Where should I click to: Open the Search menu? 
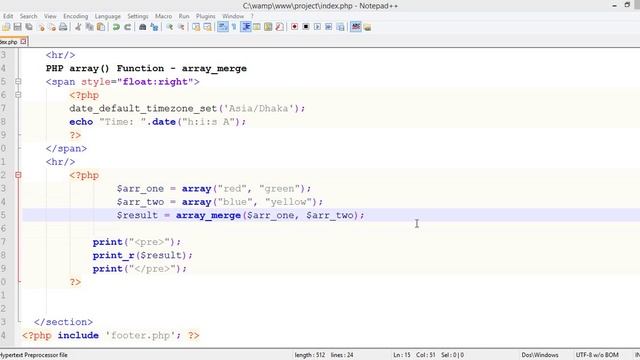(29, 16)
